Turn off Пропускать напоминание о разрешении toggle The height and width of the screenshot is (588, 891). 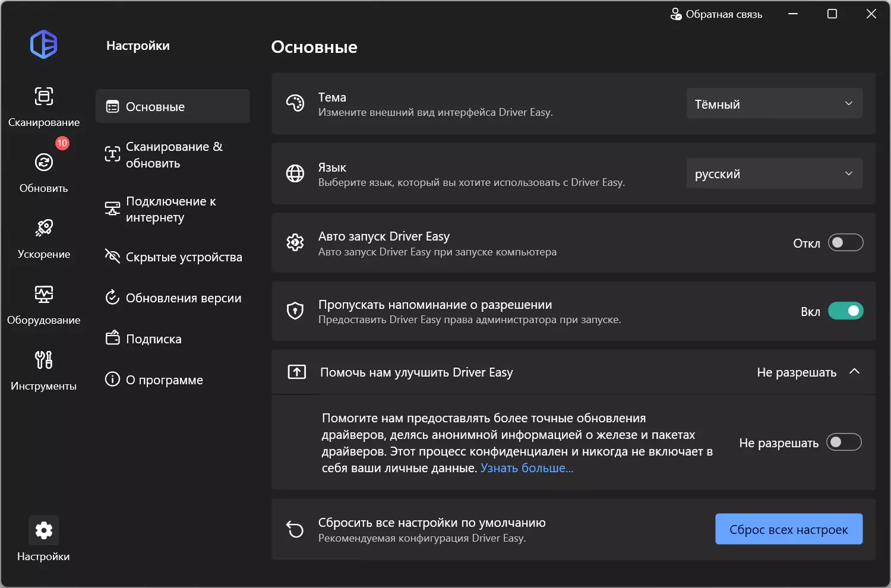click(845, 311)
